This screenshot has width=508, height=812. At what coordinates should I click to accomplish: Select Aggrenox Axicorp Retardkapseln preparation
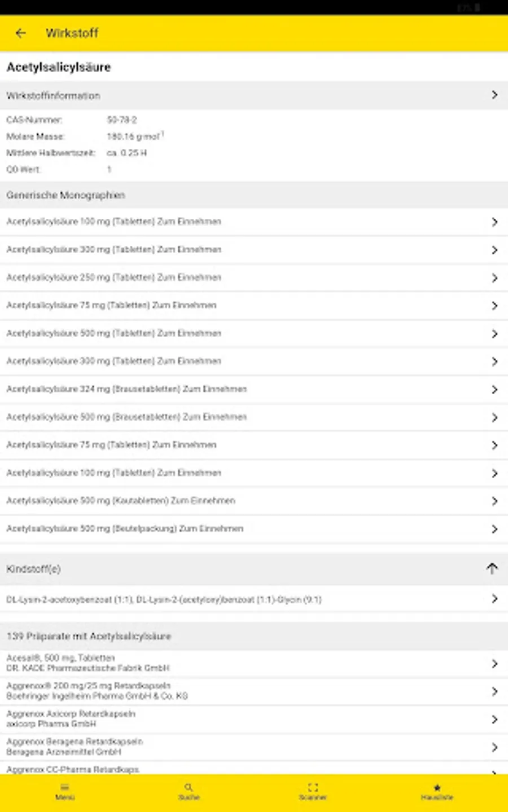click(71, 718)
